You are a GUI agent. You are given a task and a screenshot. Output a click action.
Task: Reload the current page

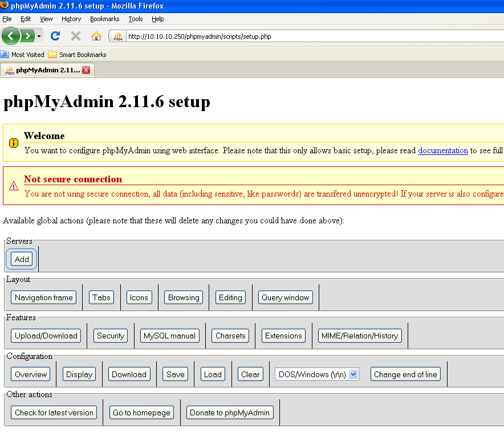[x=55, y=35]
